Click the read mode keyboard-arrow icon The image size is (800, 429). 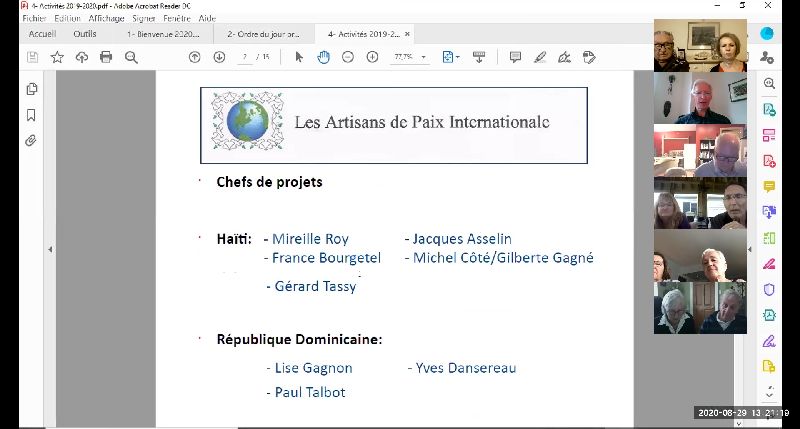[479, 57]
